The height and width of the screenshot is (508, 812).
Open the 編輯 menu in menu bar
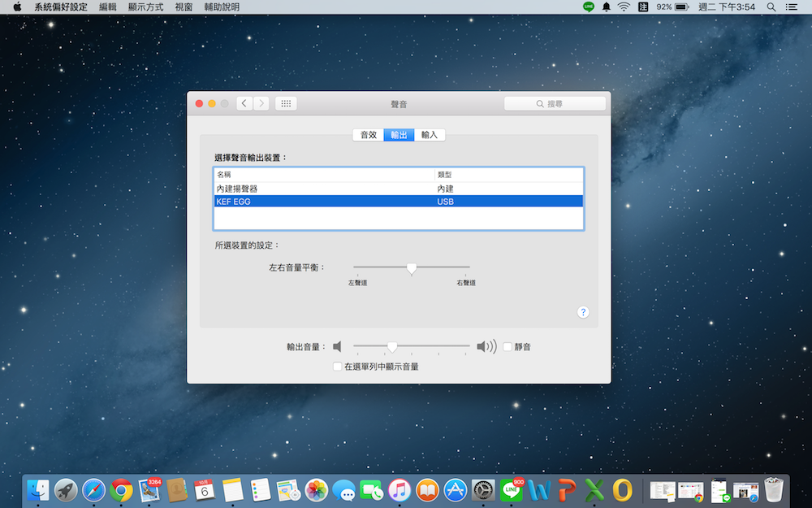point(107,7)
